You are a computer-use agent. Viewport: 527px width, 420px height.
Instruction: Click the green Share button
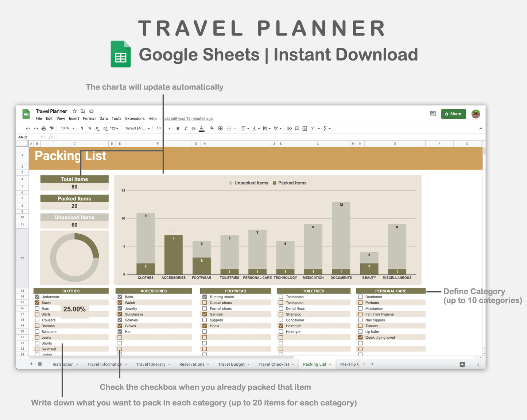click(453, 114)
